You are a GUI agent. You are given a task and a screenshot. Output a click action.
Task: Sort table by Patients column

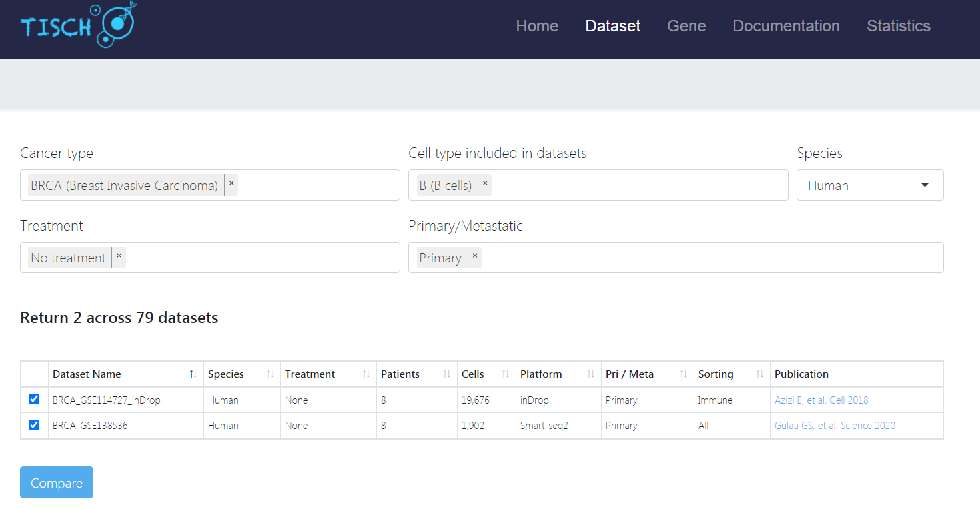[x=417, y=374]
